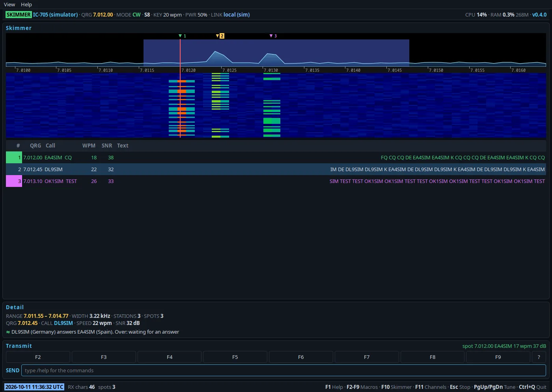Select yellow station marker 2 on the spectrum

click(220, 36)
